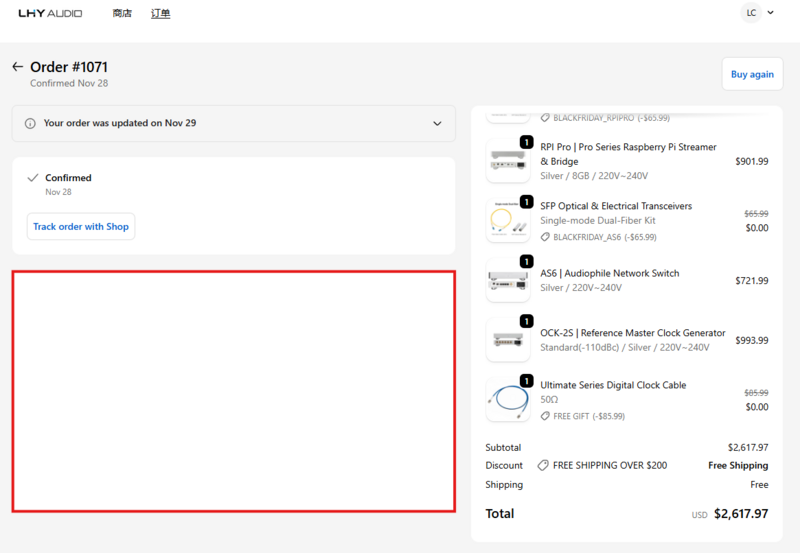Click the LHY AUDIO logo
Image resolution: width=800 pixels, height=553 pixels.
pyautogui.click(x=50, y=14)
